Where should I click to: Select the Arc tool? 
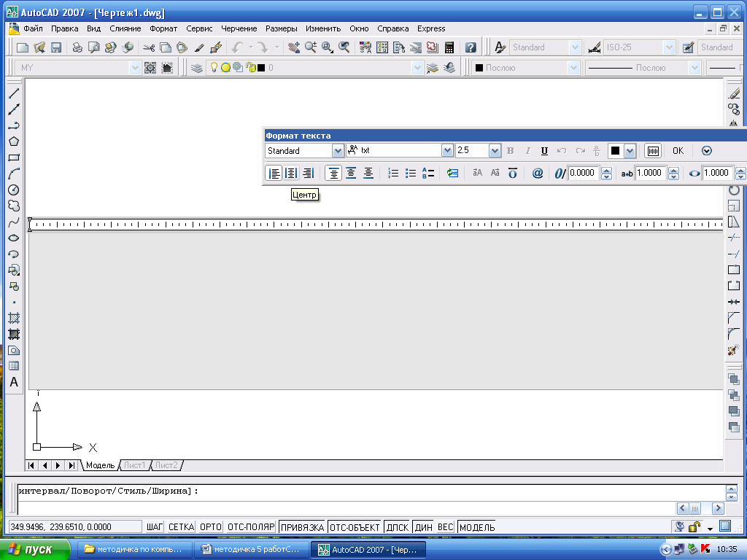(x=14, y=174)
